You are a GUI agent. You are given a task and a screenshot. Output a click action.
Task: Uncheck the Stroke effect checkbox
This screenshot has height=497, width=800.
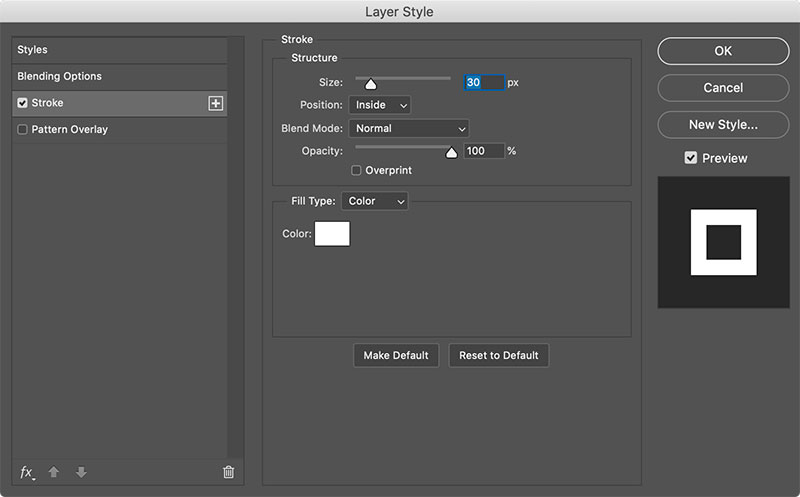click(x=23, y=103)
